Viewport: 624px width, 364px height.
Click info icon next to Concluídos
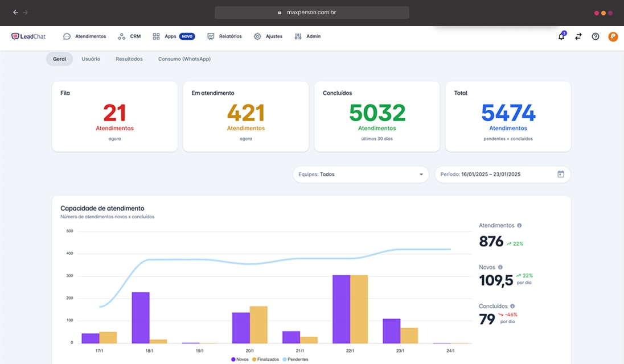[512, 306]
